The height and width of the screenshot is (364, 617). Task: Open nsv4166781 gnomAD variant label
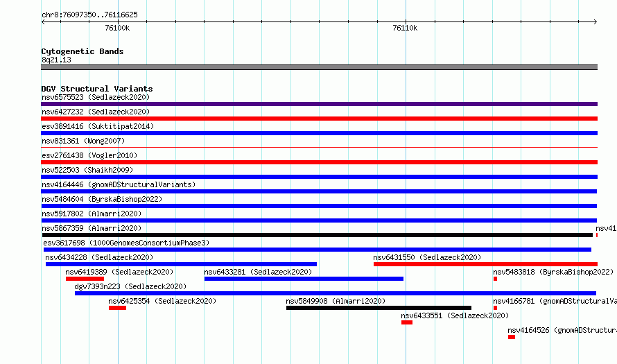coord(555,301)
